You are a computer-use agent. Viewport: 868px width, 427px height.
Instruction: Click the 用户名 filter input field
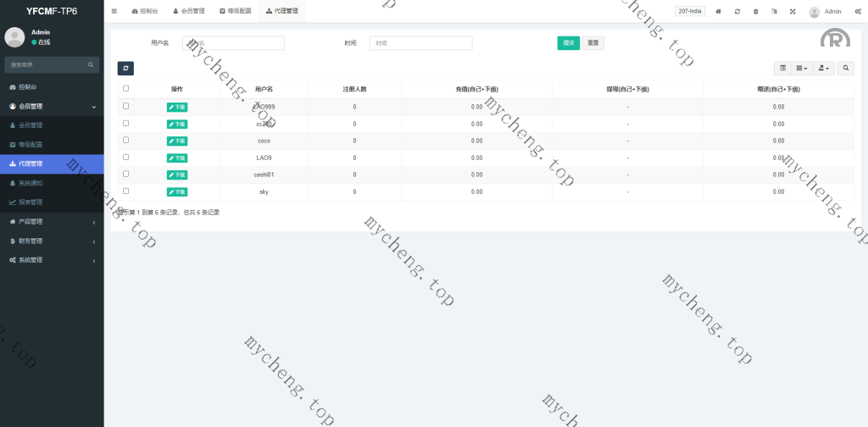pyautogui.click(x=233, y=43)
